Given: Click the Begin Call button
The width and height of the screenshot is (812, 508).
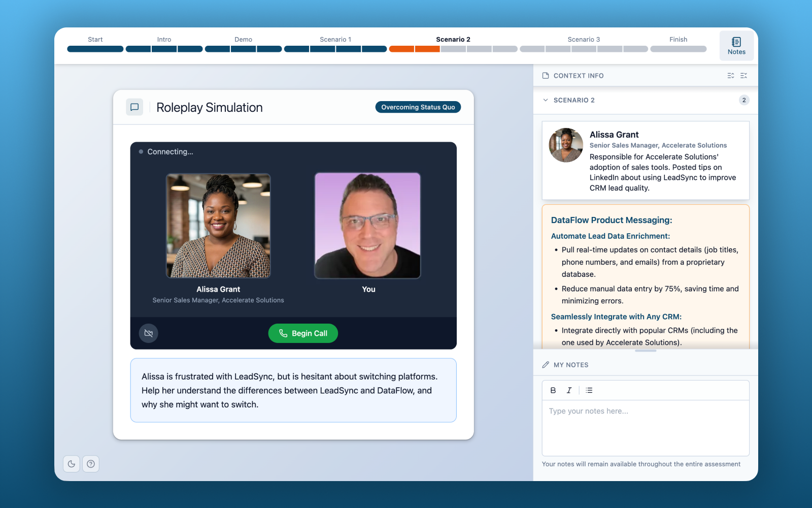Looking at the screenshot, I should [x=303, y=333].
